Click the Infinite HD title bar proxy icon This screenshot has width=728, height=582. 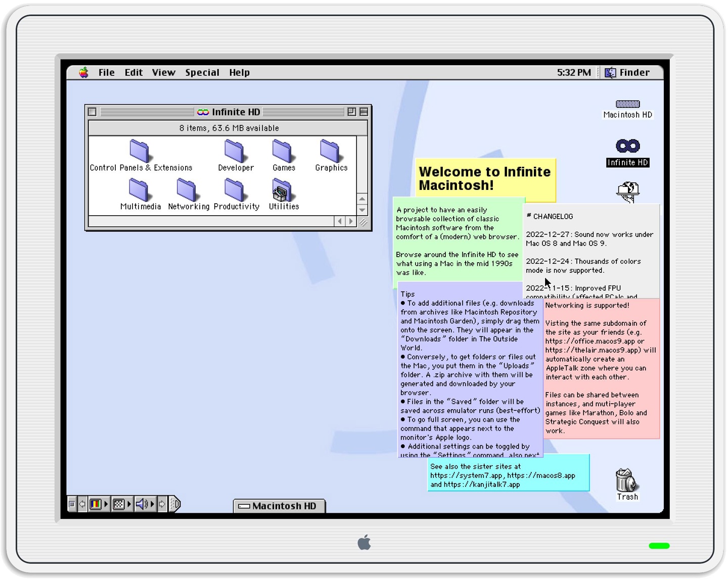203,112
